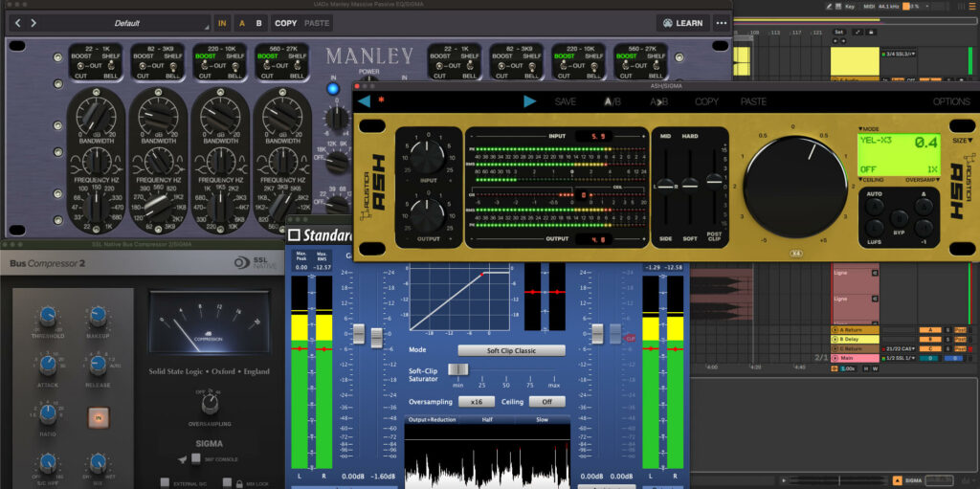Go to previous preset in Manley EQ
The image size is (980, 489).
coord(18,23)
